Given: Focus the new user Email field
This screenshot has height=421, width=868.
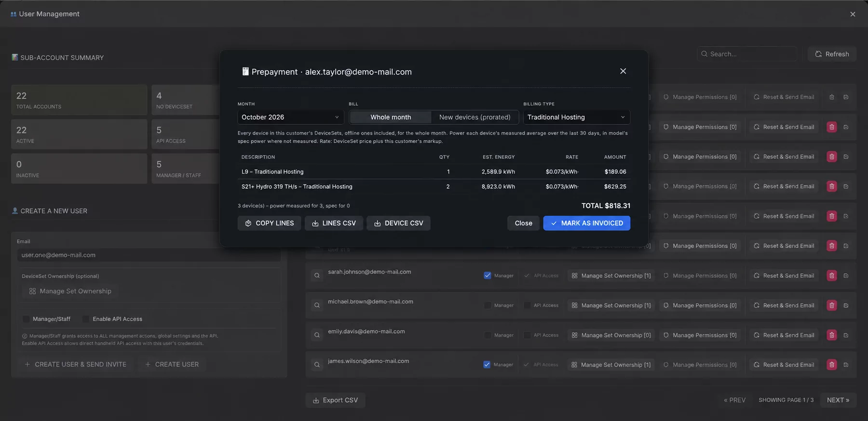Looking at the screenshot, I should point(149,255).
